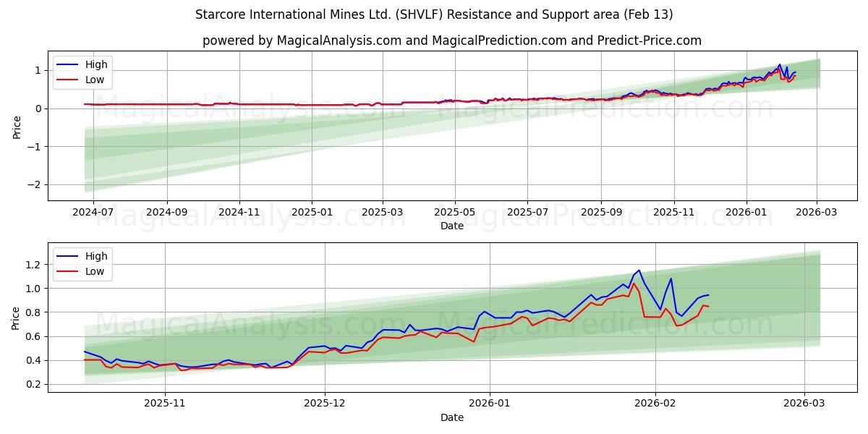Click the 'powered by MagicalAnalysis.com' subtitle text
This screenshot has width=868, height=434.
302,41
